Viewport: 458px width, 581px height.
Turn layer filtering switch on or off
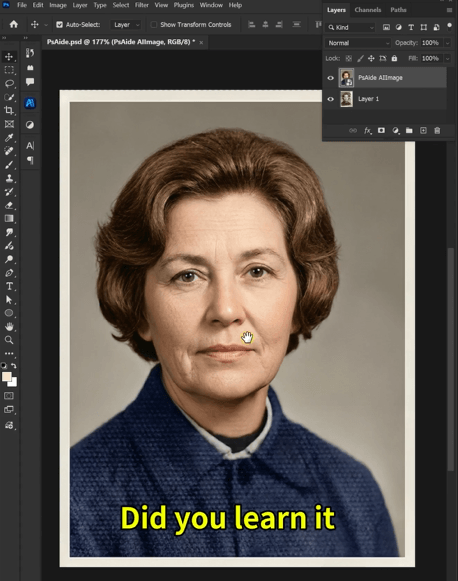[449, 26]
